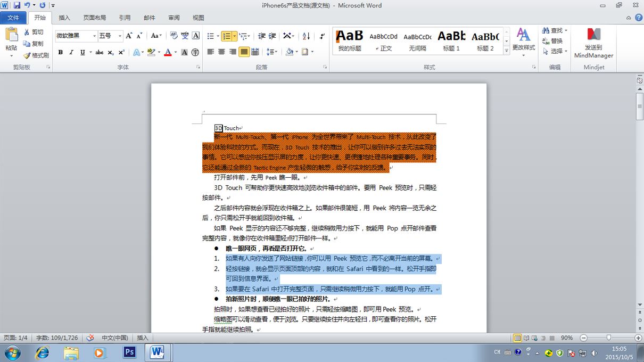Toggle Center alignment
644x362 pixels.
point(221,52)
